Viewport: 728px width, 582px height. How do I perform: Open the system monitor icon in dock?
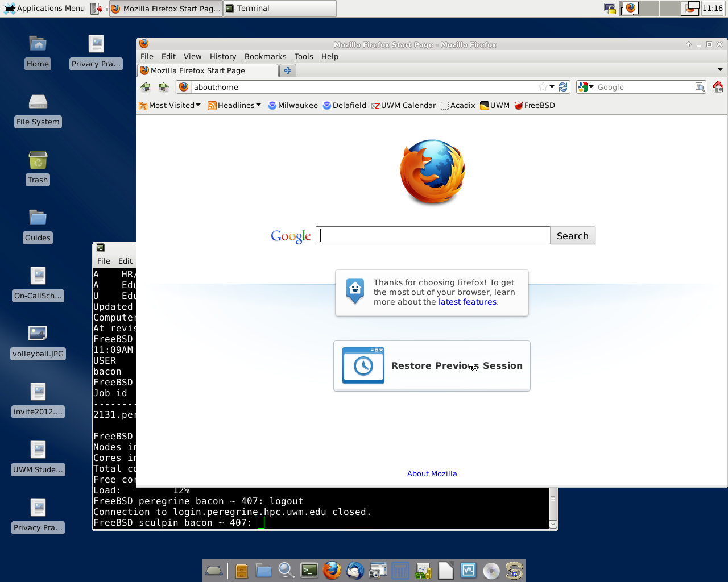(x=469, y=570)
